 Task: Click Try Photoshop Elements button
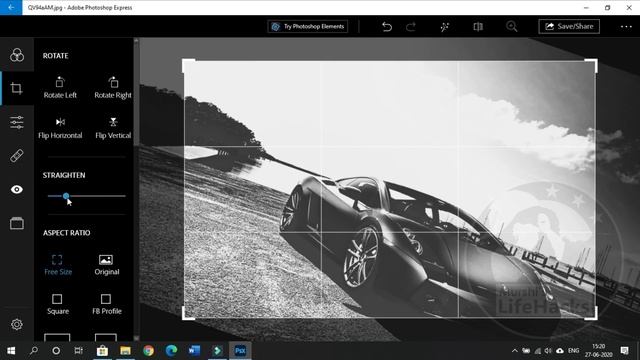pos(308,27)
